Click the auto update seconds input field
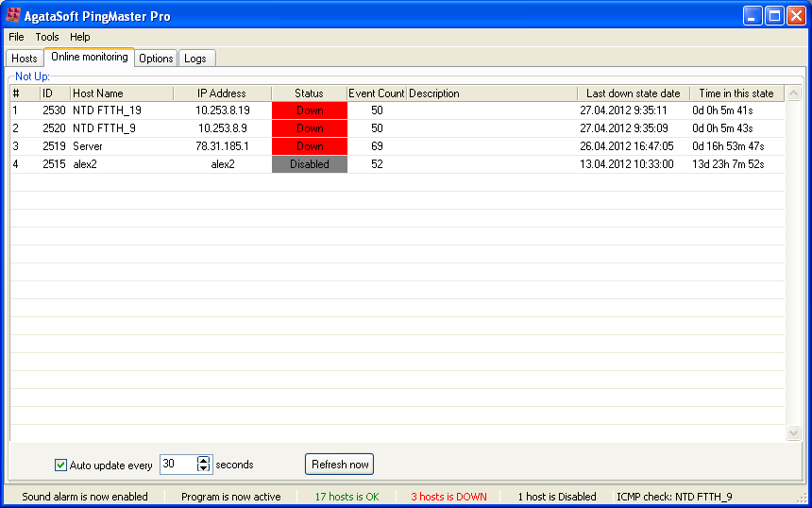Screen dimensions: 812x508 coord(178,464)
